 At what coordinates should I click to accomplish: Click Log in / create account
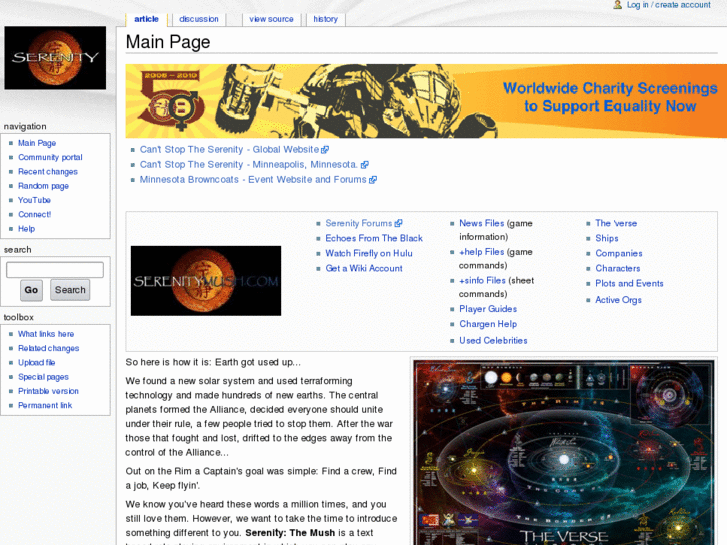[x=669, y=5]
